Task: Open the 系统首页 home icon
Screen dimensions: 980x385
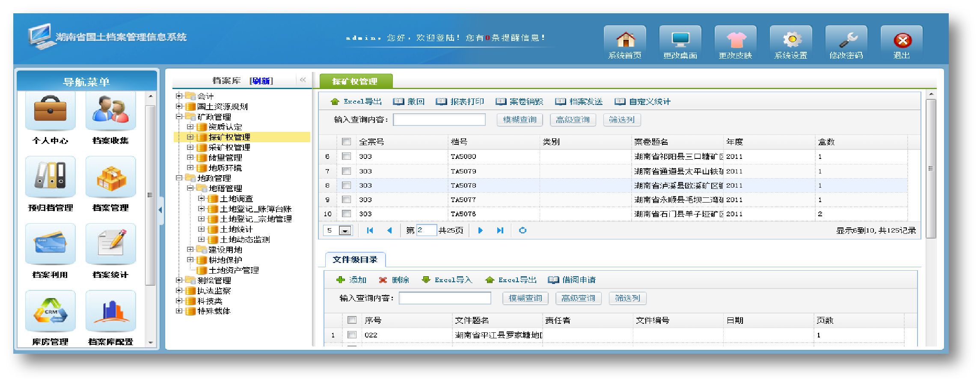Action: 625,39
